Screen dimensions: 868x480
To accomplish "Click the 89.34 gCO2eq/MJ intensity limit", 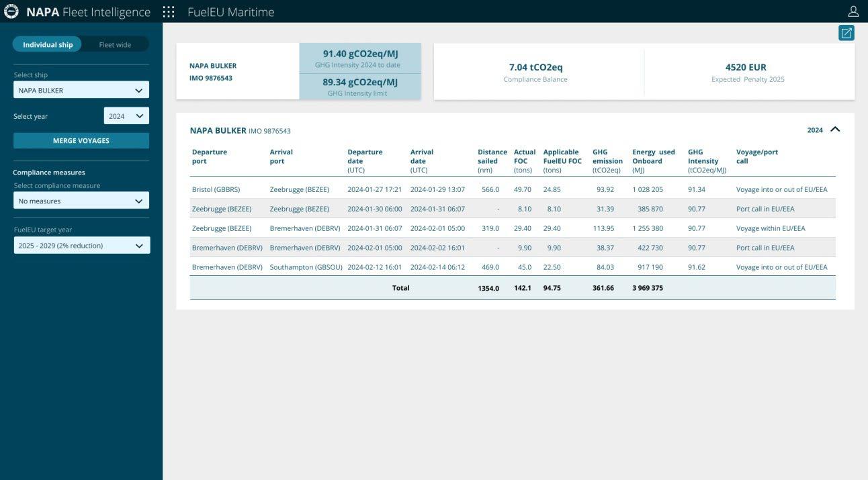I will click(360, 82).
